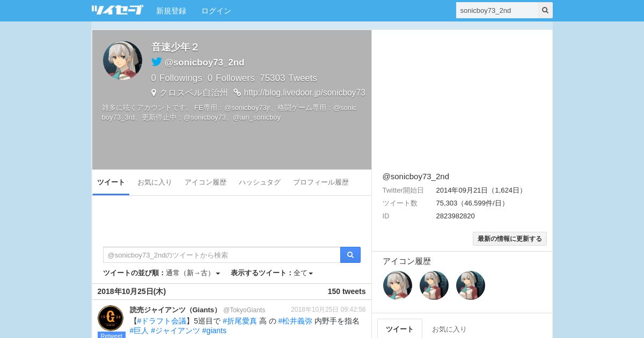This screenshot has height=338, width=644.
Task: Open the #giants hashtag
Action: [214, 330]
